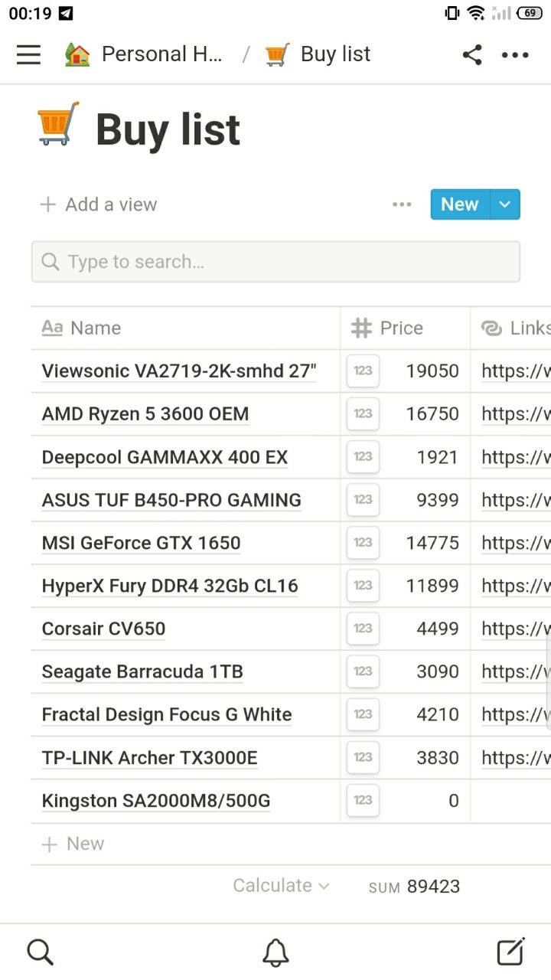
Task: Open the Calculate dropdown
Action: coord(281,886)
